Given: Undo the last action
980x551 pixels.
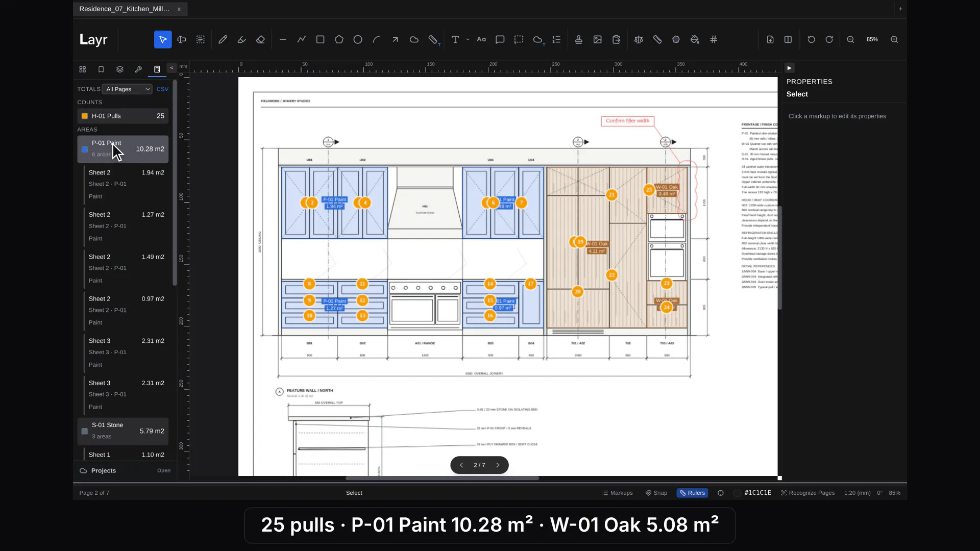Looking at the screenshot, I should [811, 39].
